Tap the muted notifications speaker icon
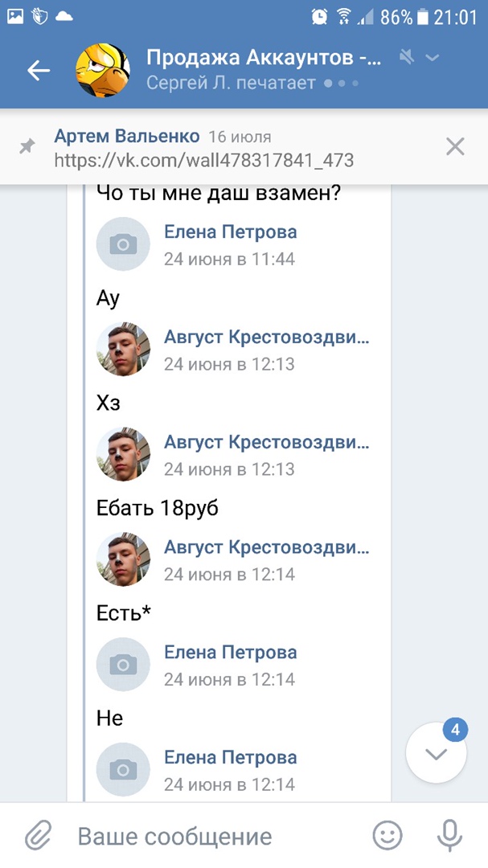The image size is (488, 868). pos(408,57)
